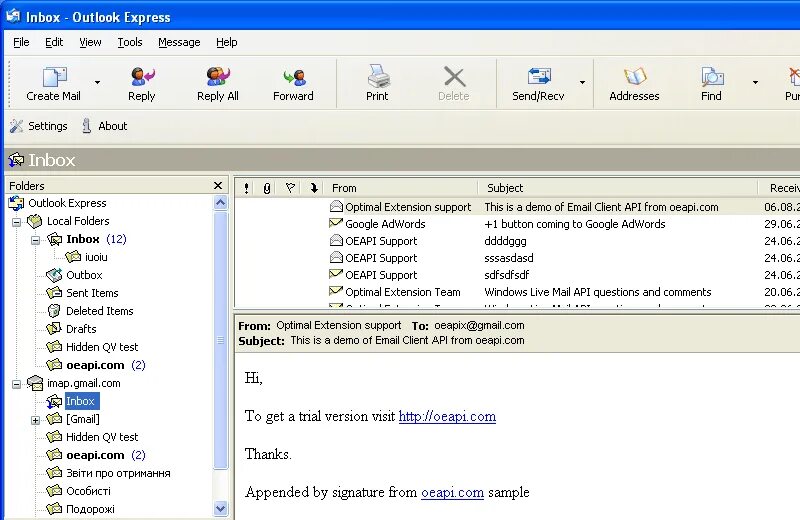The height and width of the screenshot is (520, 800).
Task: Open the http://oeapi.com link
Action: click(447, 416)
